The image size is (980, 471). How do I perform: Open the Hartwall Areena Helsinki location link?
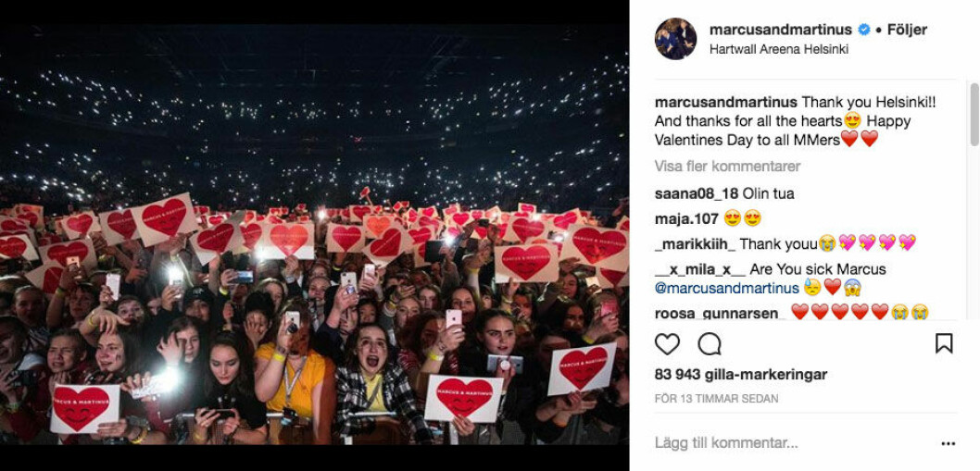tap(779, 50)
